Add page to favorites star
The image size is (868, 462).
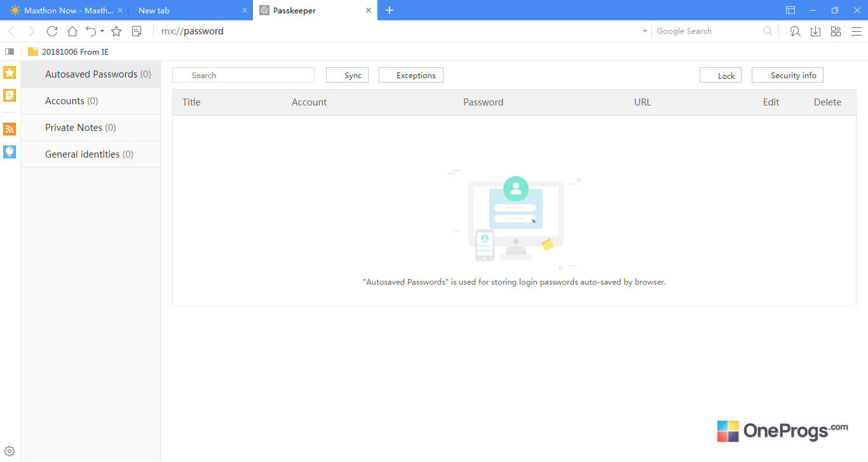pos(116,31)
